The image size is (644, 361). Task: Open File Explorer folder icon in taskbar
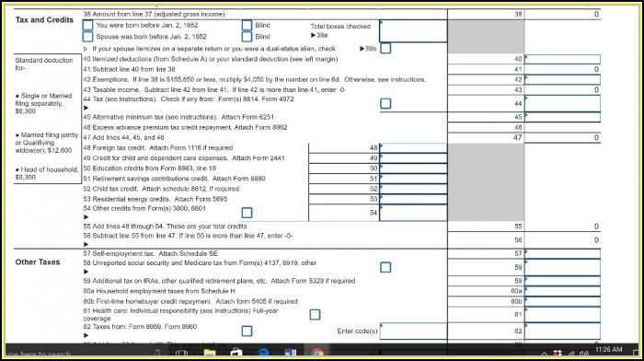[210, 353]
